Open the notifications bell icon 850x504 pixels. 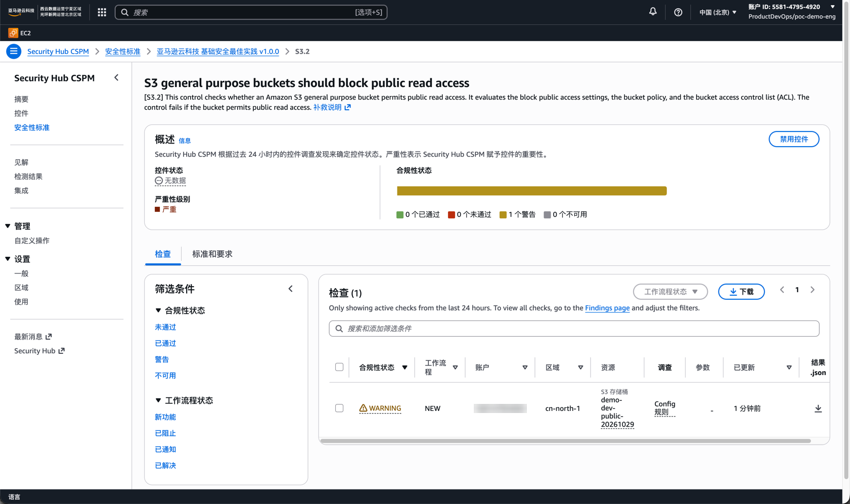pos(653,12)
